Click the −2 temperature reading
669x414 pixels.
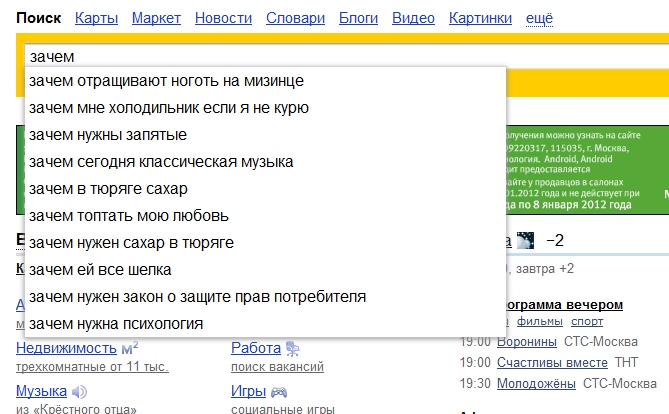click(x=555, y=241)
